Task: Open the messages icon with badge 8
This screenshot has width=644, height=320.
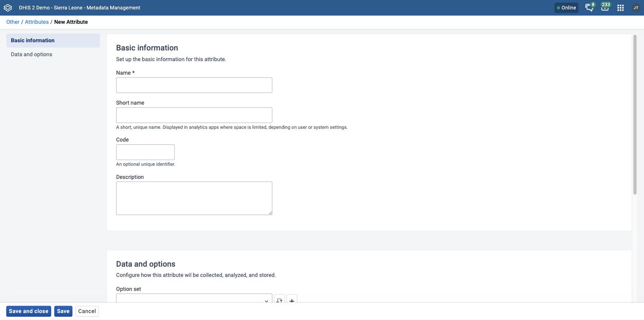Action: (589, 7)
